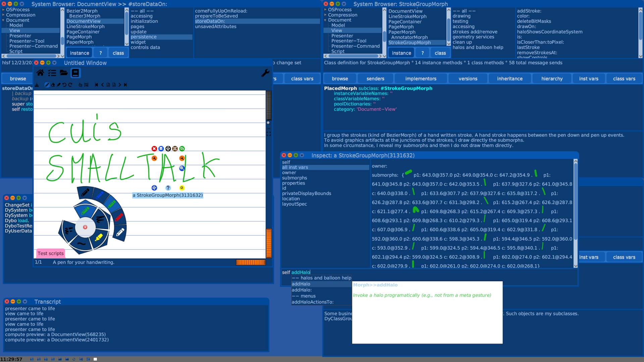Viewport: 644px width, 362px height.
Task: Click the blue rotate halo handle
Action: [154, 188]
